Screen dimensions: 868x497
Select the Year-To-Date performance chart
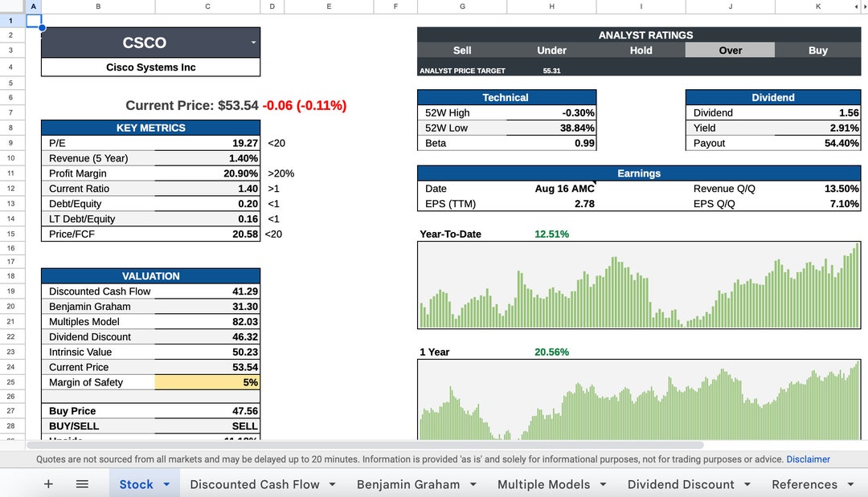point(639,285)
